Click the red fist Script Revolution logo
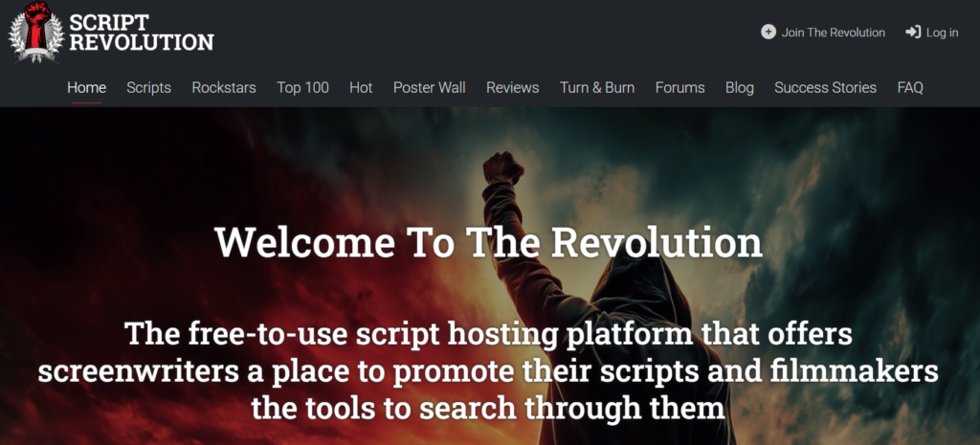This screenshot has width=980, height=445. [34, 32]
